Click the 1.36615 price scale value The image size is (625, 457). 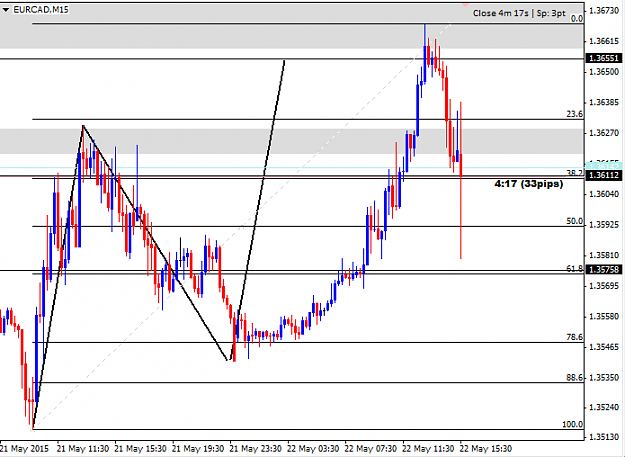tap(604, 41)
